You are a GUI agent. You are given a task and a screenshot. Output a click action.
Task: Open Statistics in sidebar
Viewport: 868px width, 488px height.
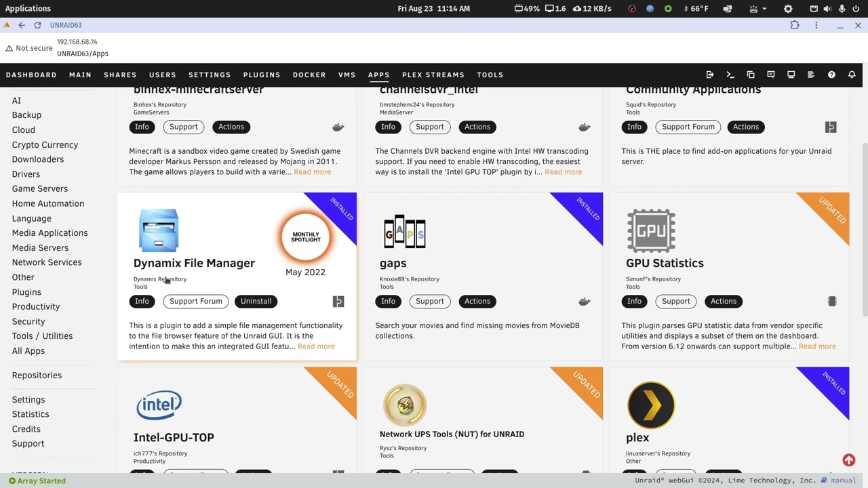click(31, 414)
